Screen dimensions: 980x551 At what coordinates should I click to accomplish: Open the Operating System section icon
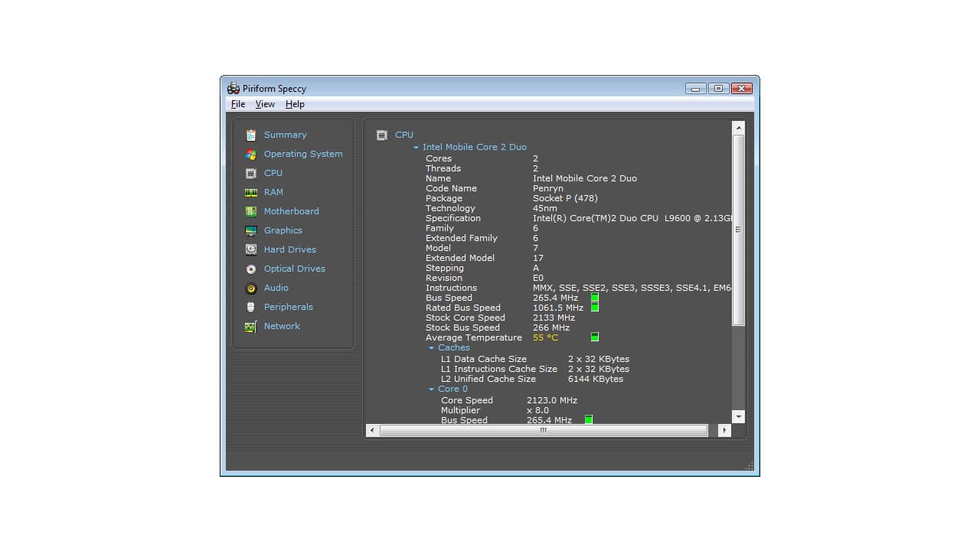pos(252,154)
